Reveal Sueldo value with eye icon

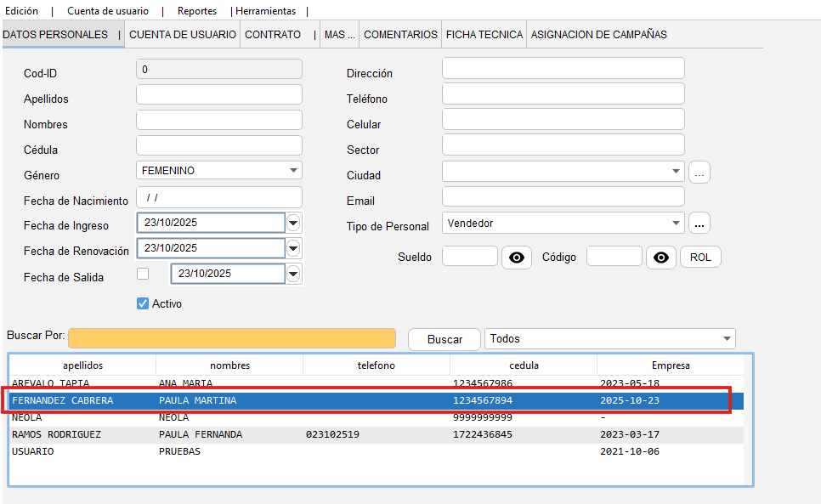tap(517, 258)
